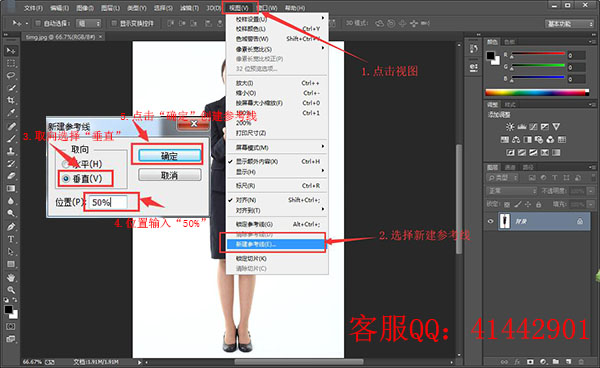Open the 编辑(E) menu

pos(59,8)
